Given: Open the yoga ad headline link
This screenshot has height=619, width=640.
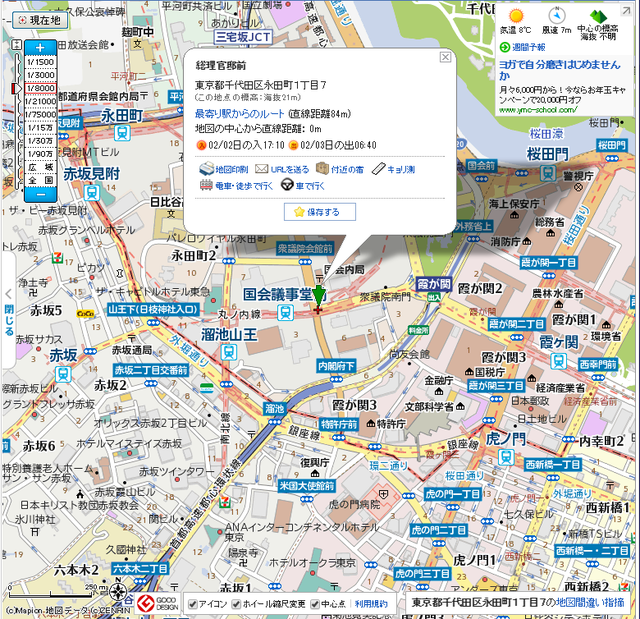Looking at the screenshot, I should 560,70.
